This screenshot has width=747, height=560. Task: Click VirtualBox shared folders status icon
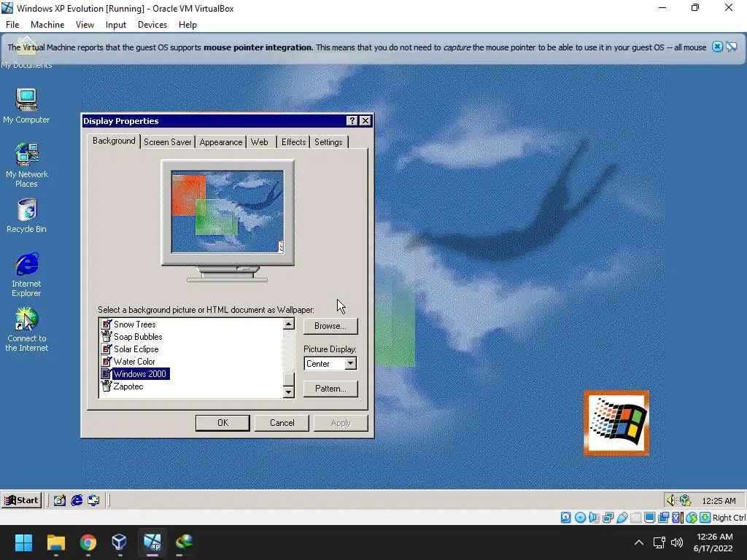[x=635, y=518]
